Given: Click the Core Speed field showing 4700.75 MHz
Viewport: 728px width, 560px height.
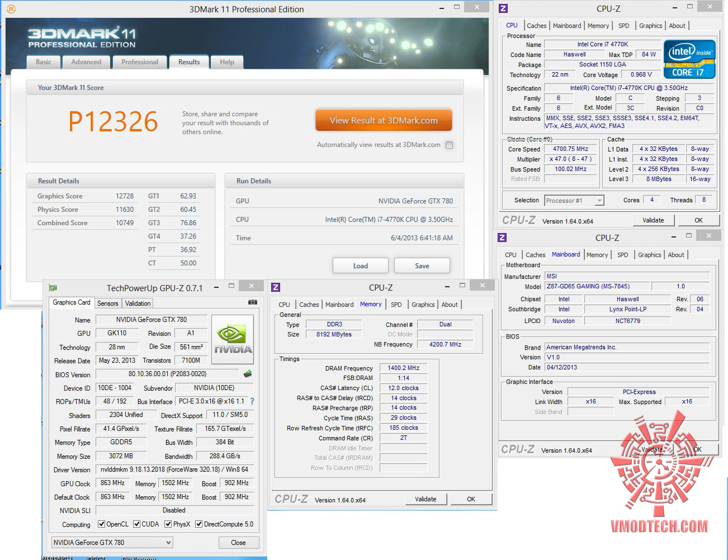Looking at the screenshot, I should click(x=571, y=149).
